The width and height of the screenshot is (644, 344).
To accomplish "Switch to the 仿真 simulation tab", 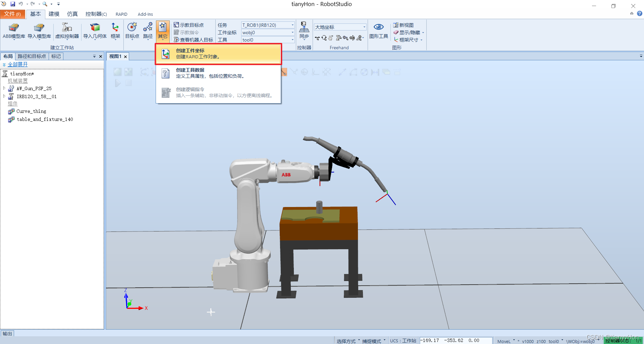I will (x=72, y=14).
